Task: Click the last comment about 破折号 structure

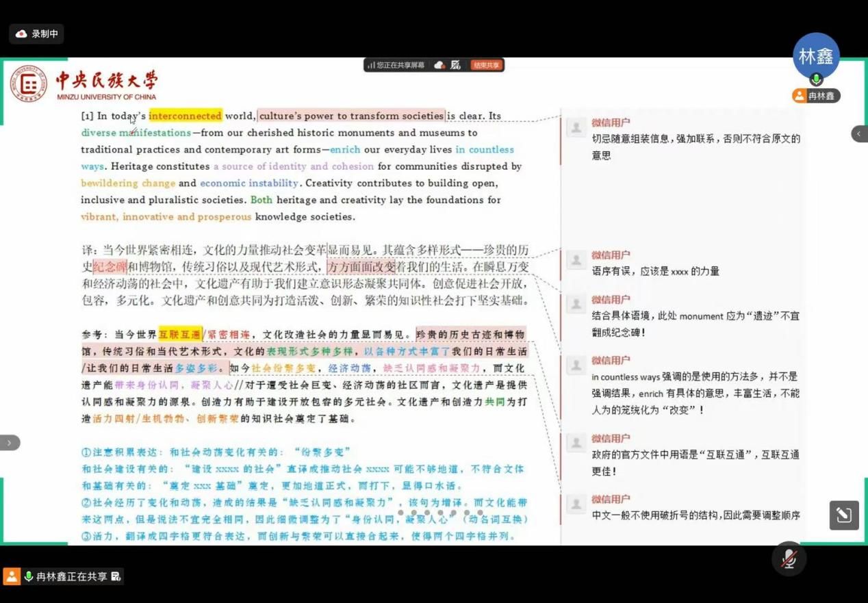Action: (x=695, y=515)
